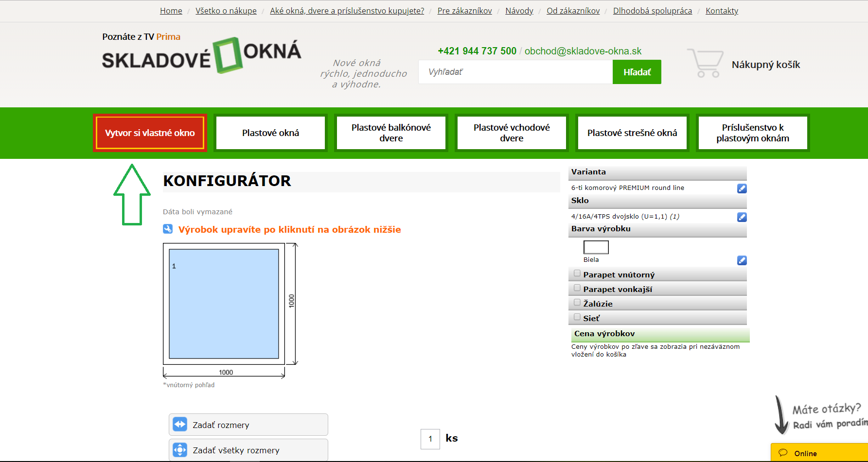Select the white Biela color swatch

click(x=596, y=247)
